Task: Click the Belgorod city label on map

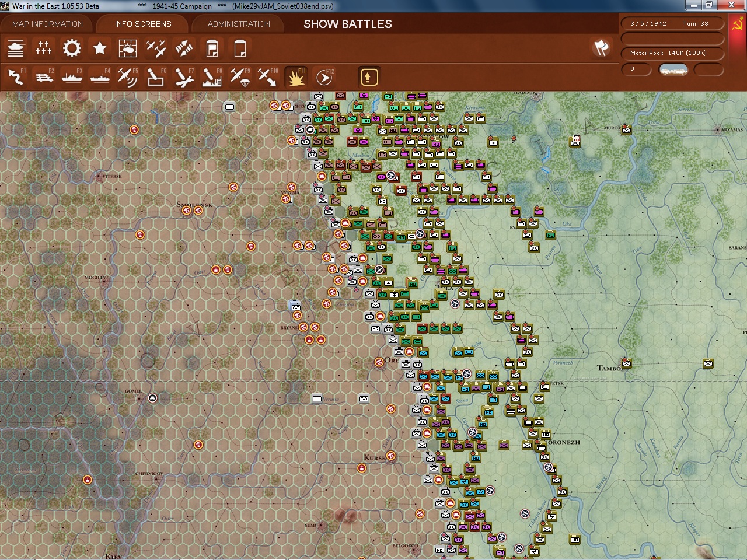Action: pos(405,546)
